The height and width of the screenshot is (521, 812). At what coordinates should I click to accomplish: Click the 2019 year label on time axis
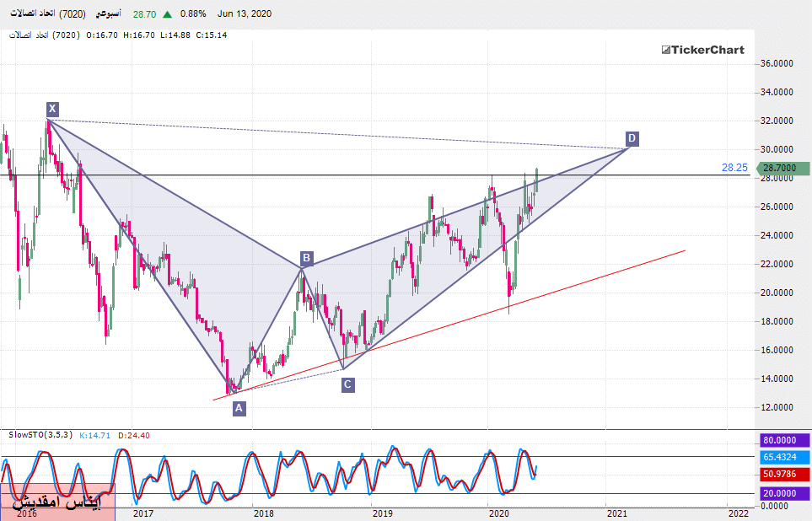(x=382, y=512)
